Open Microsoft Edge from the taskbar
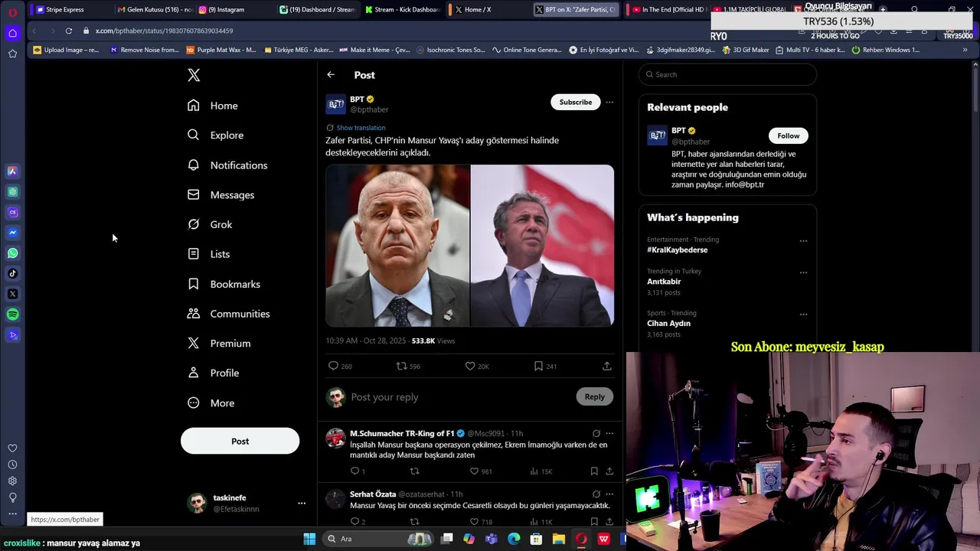980x551 pixels. click(514, 539)
